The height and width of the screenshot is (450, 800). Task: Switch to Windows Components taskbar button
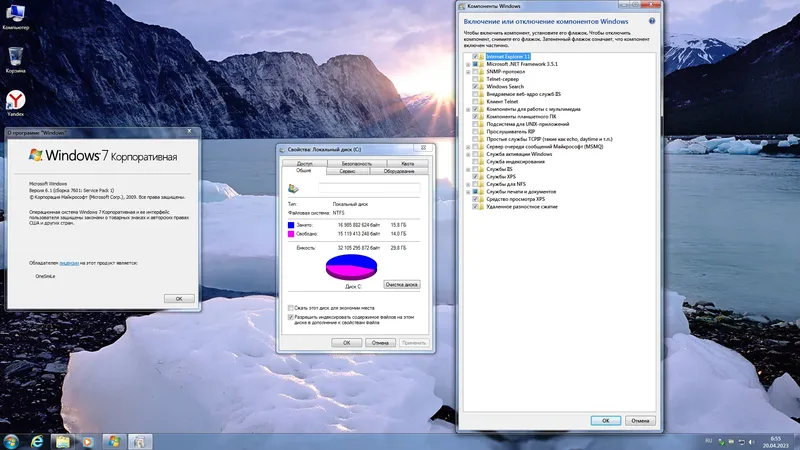(139, 442)
